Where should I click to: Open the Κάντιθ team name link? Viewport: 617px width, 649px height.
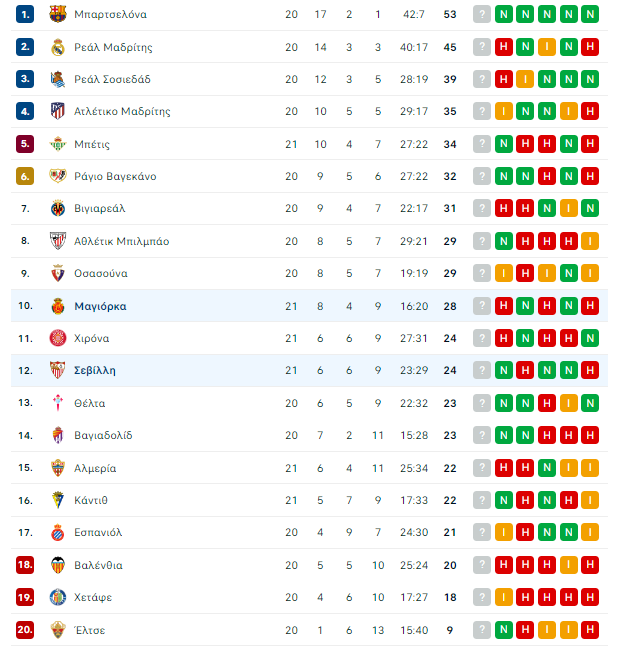(91, 500)
